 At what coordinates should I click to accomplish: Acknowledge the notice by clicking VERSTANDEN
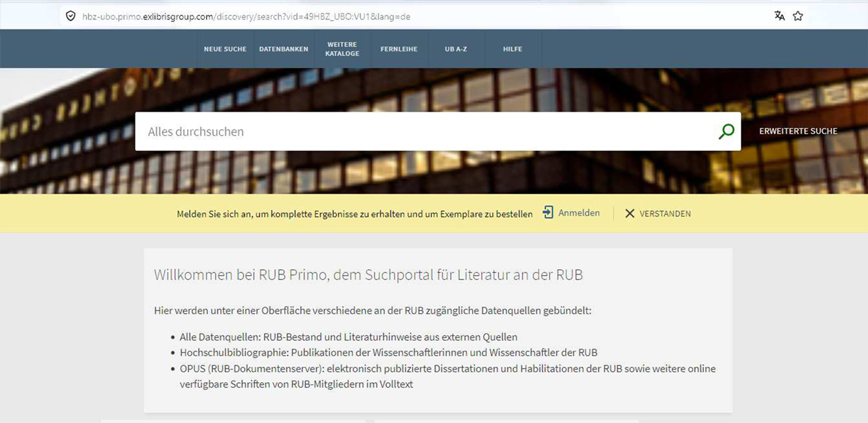666,213
